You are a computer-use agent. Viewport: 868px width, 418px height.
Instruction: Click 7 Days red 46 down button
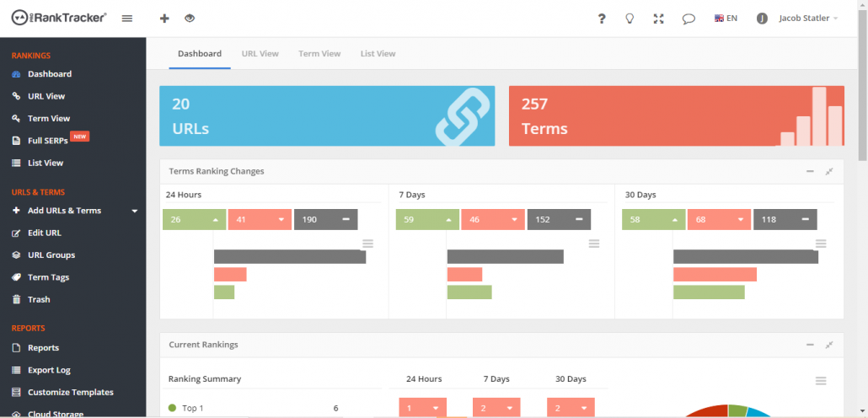[493, 219]
